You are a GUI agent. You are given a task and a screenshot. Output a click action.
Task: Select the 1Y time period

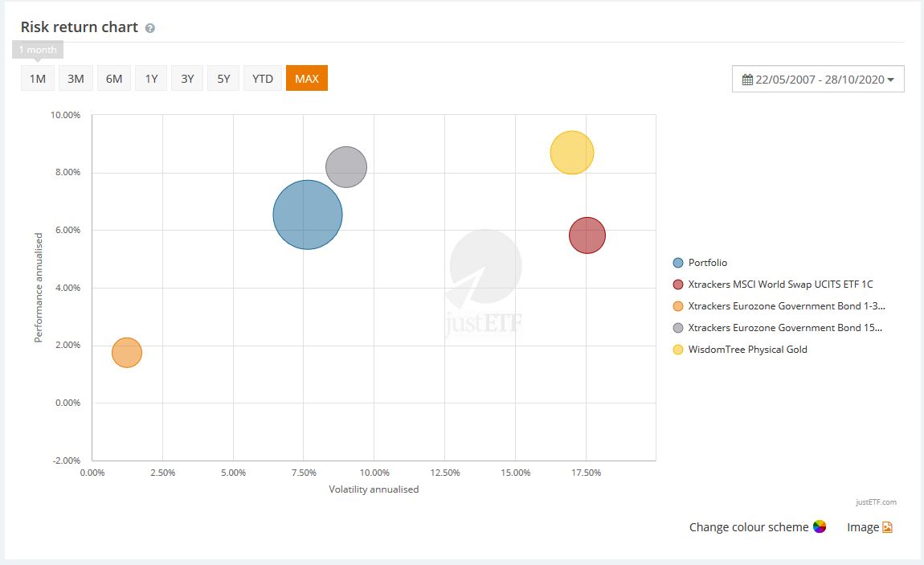[151, 78]
